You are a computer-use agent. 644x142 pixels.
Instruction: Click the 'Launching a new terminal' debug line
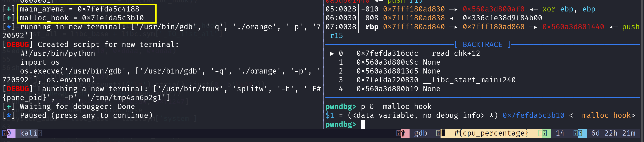[x=161, y=89]
